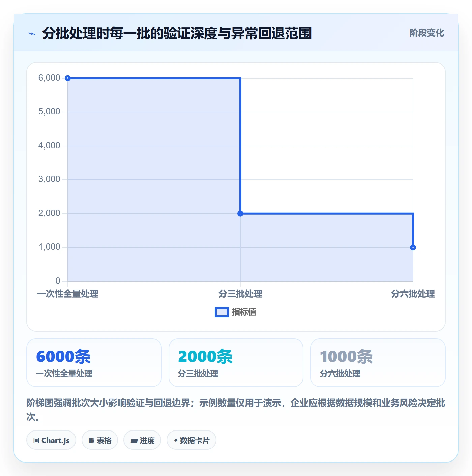The height and width of the screenshot is (476, 472).
Task: Click the 6,000 y-axis tick label
Action: (49, 78)
